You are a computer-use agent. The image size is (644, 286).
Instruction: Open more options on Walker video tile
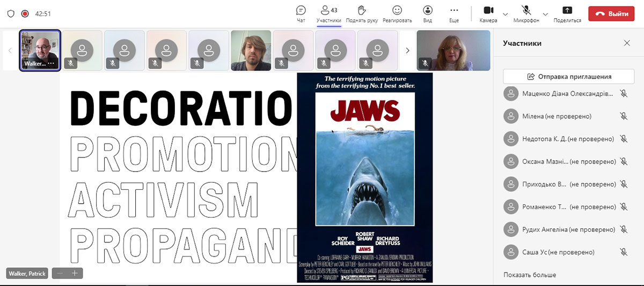(x=52, y=63)
